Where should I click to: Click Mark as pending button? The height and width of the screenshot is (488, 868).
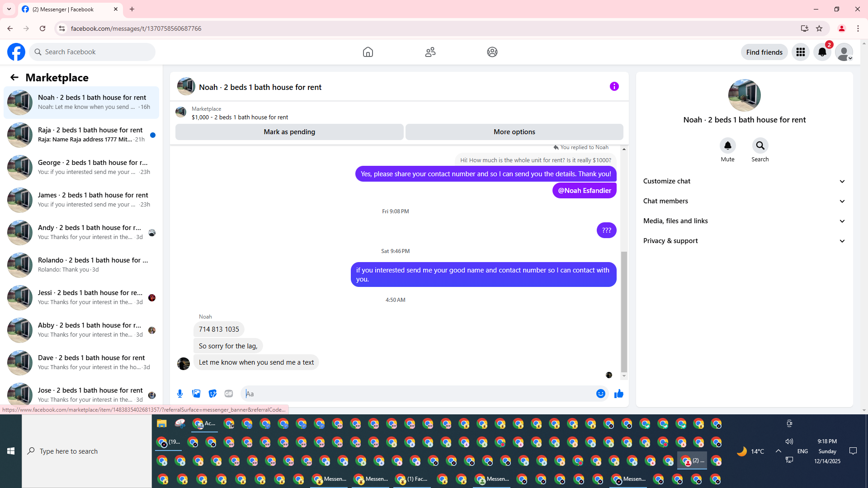pyautogui.click(x=289, y=132)
